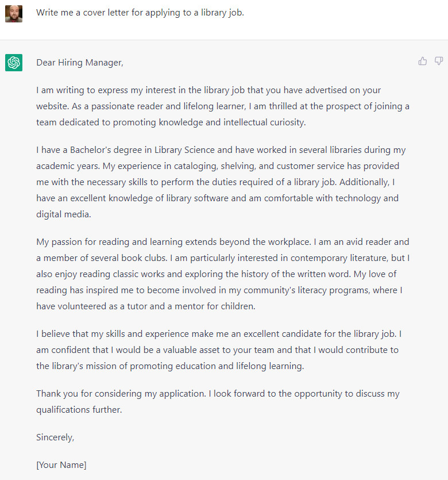This screenshot has width=448, height=480.
Task: Click the prompt text about library job cover letter
Action: [x=140, y=13]
